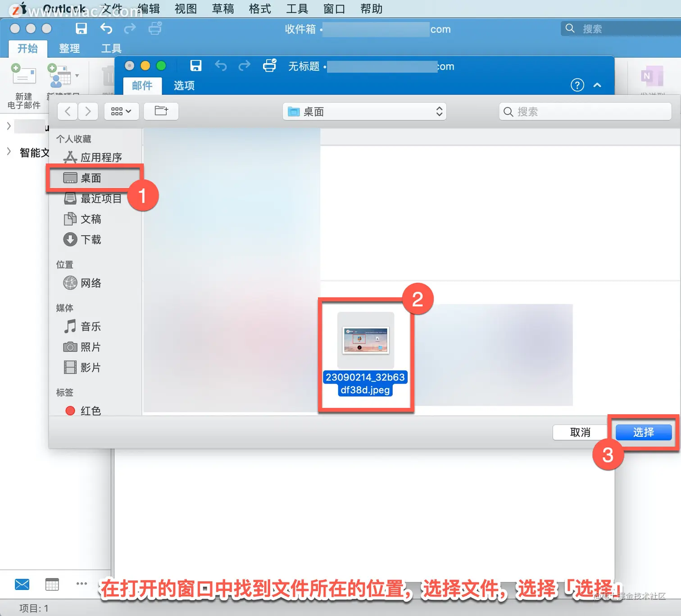Click the 选择 button
This screenshot has height=616, width=681.
644,432
